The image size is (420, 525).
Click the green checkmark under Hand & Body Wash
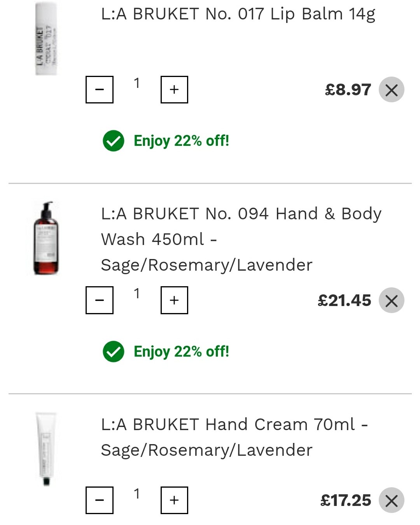point(114,352)
